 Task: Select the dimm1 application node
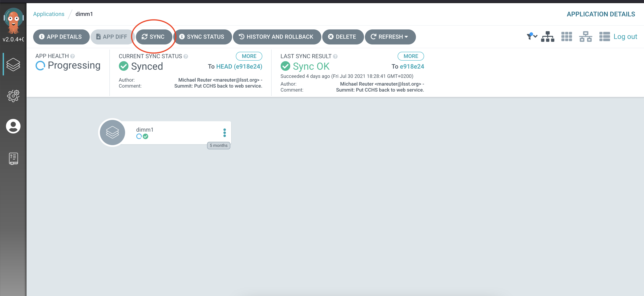[x=165, y=133]
